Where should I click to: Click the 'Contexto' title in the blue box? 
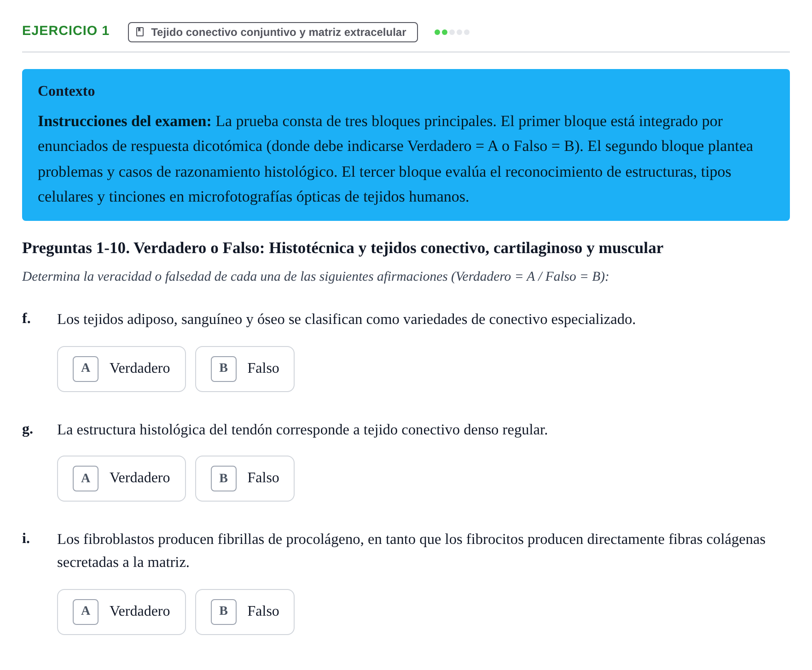pos(66,91)
